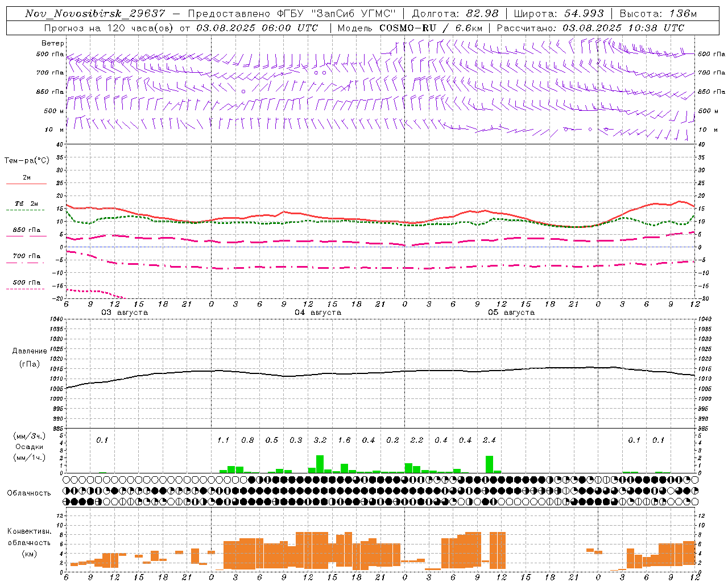Click the 500 гПа temperature legend entry
The width and height of the screenshot is (728, 582).
click(x=27, y=282)
